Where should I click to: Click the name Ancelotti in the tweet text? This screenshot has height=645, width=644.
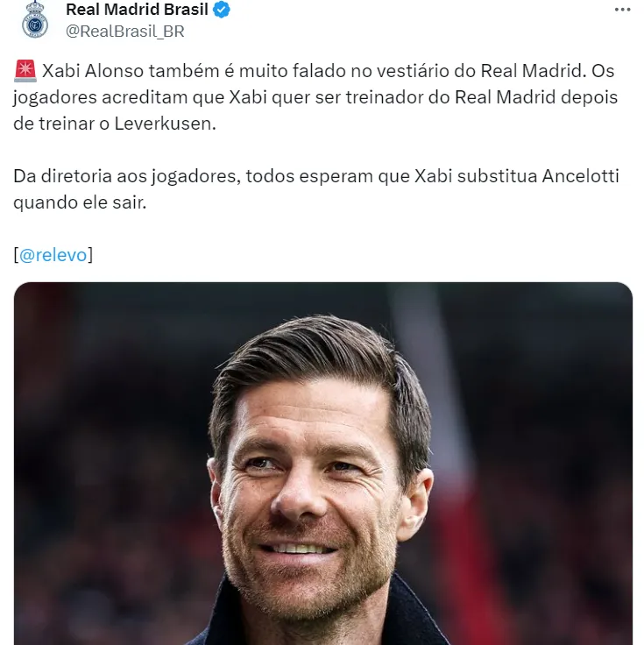point(580,176)
